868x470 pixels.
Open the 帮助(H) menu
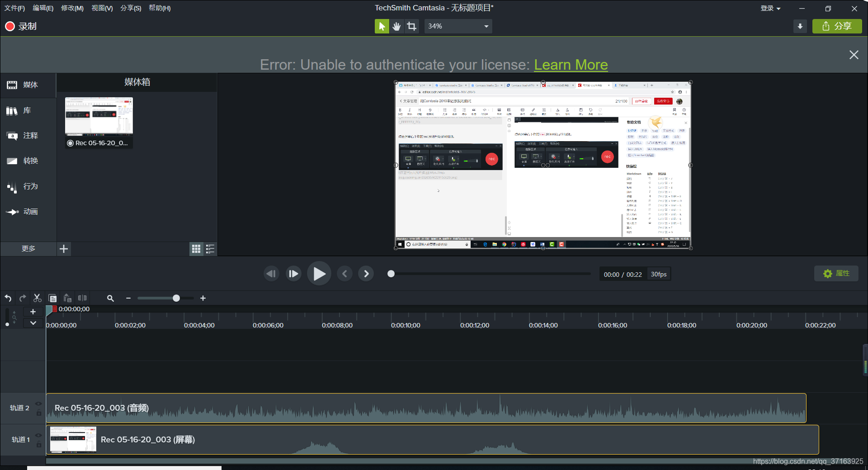(160, 8)
